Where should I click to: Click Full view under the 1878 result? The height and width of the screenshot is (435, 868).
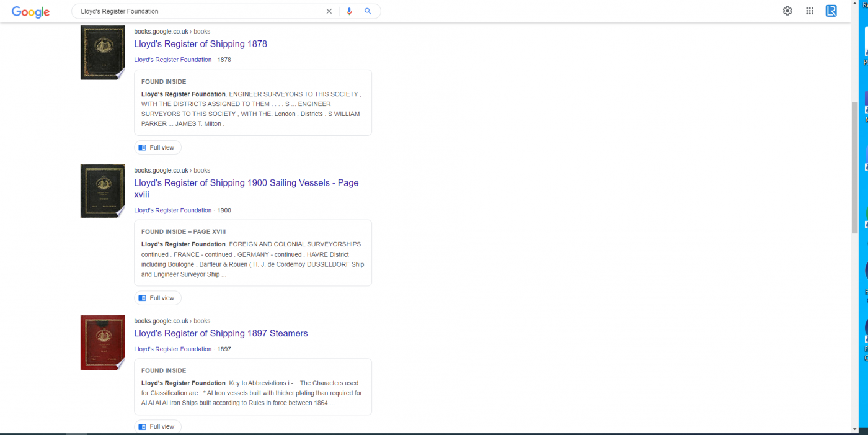158,148
